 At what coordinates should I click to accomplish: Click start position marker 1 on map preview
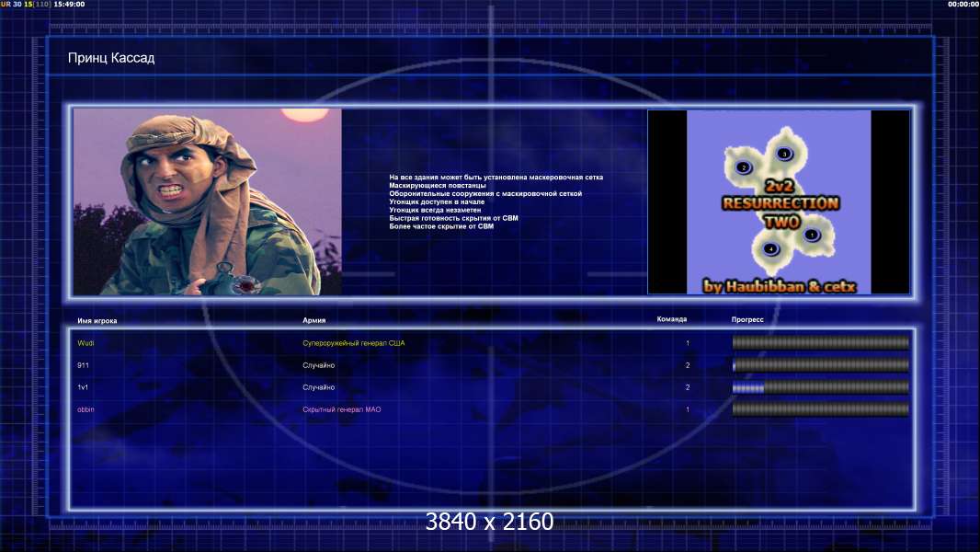point(811,235)
